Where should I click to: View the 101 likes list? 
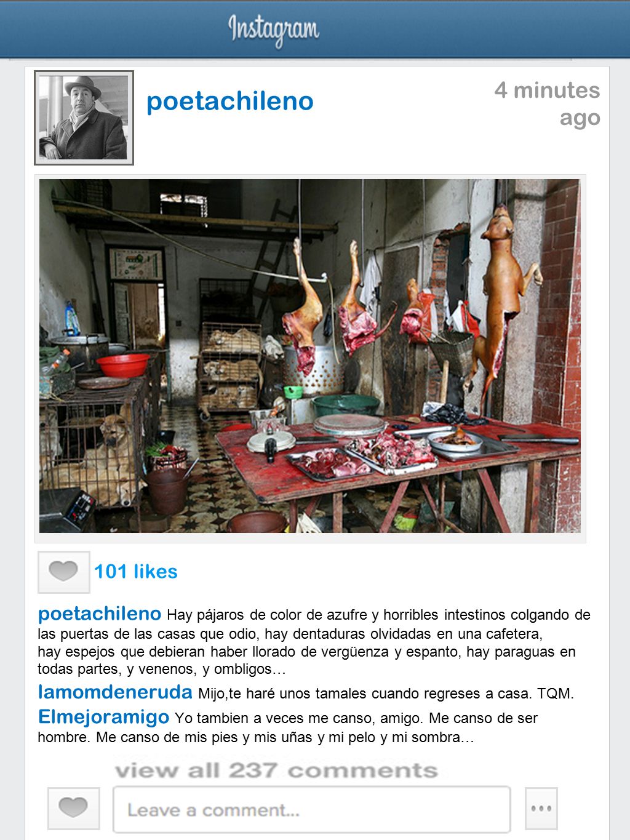(136, 572)
